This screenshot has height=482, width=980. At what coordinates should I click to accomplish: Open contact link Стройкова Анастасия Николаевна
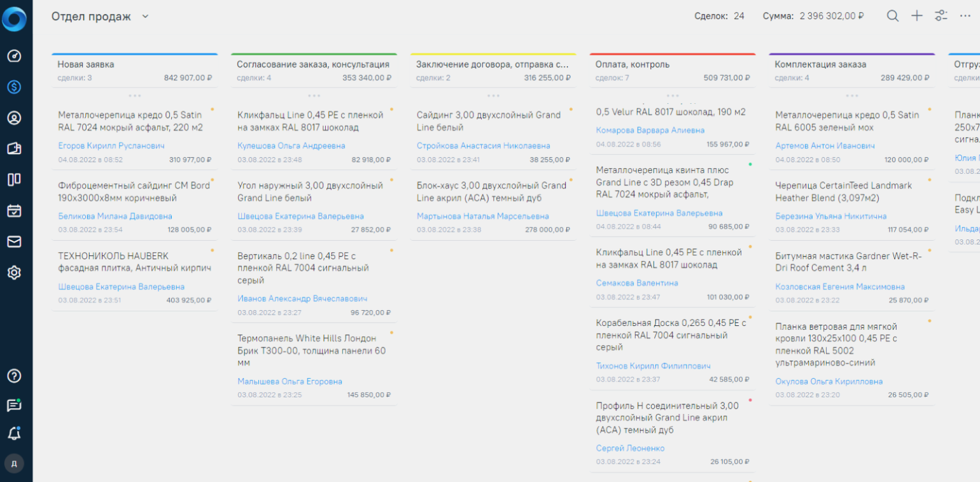pyautogui.click(x=483, y=146)
